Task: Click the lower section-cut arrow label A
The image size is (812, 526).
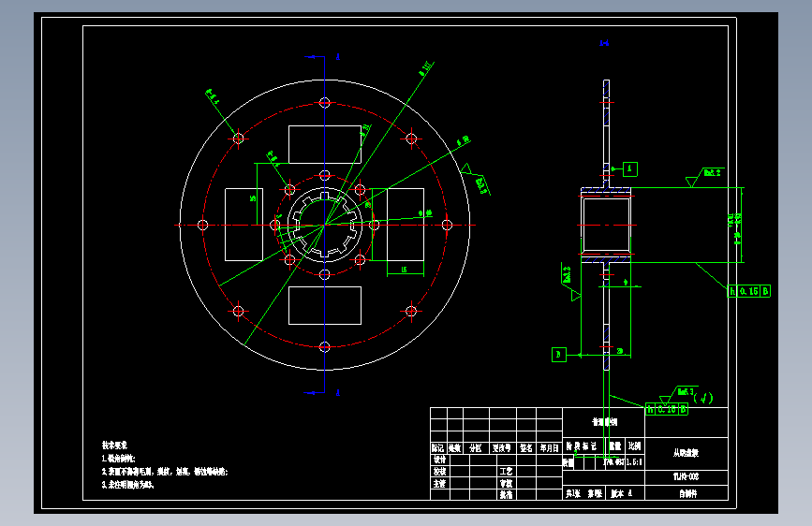Action: [x=338, y=393]
